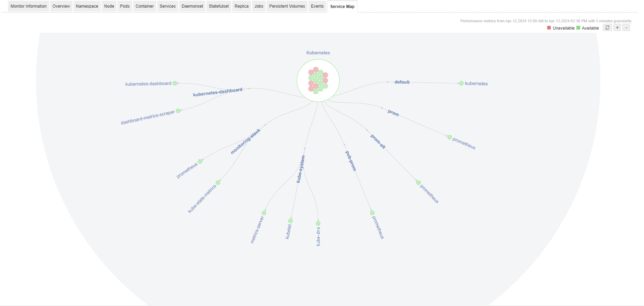Viewport: 644px width, 306px height.
Task: Select prometheus node under pub-prom namespace
Action: pos(372,213)
